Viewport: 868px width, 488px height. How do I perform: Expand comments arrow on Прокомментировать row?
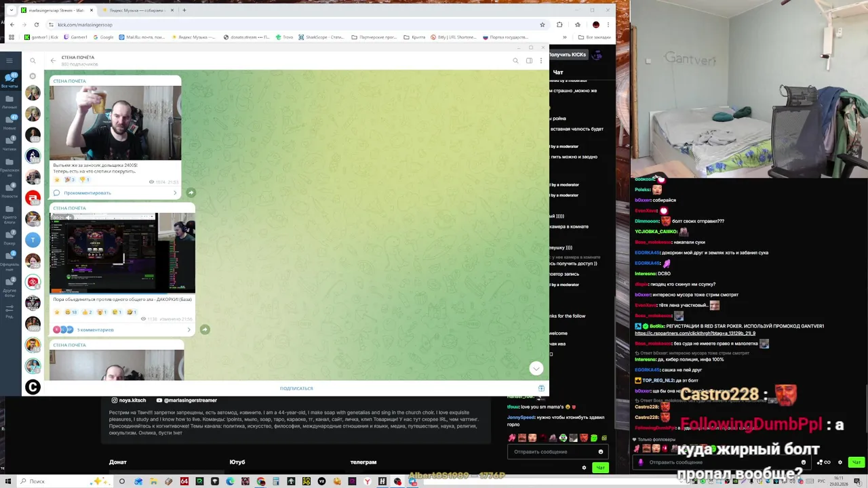[175, 193]
